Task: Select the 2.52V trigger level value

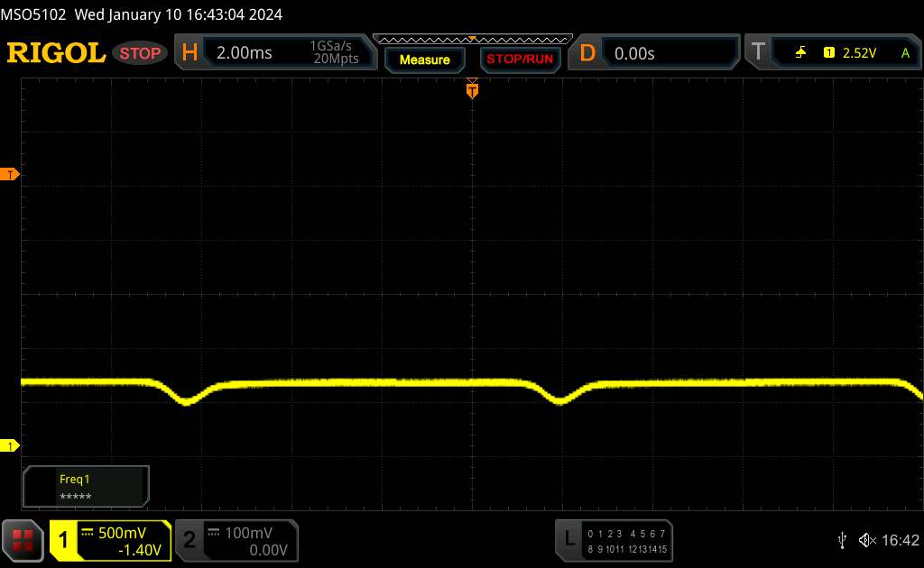Action: coord(859,53)
